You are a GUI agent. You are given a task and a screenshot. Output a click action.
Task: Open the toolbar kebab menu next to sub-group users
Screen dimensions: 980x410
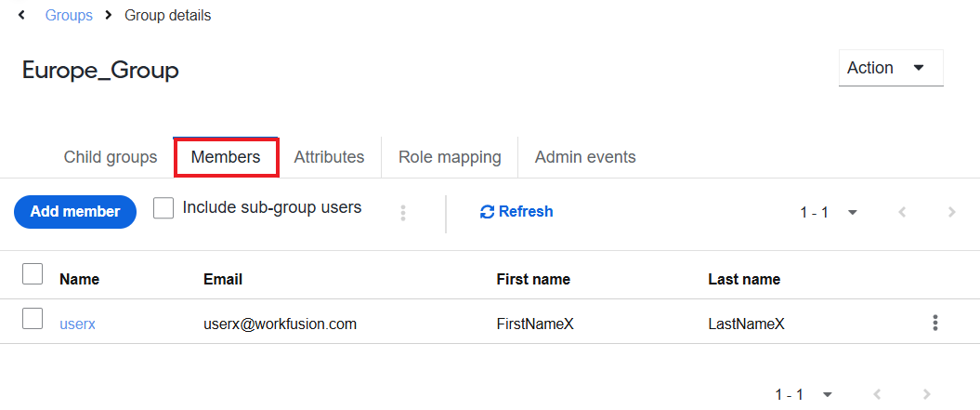(x=403, y=213)
